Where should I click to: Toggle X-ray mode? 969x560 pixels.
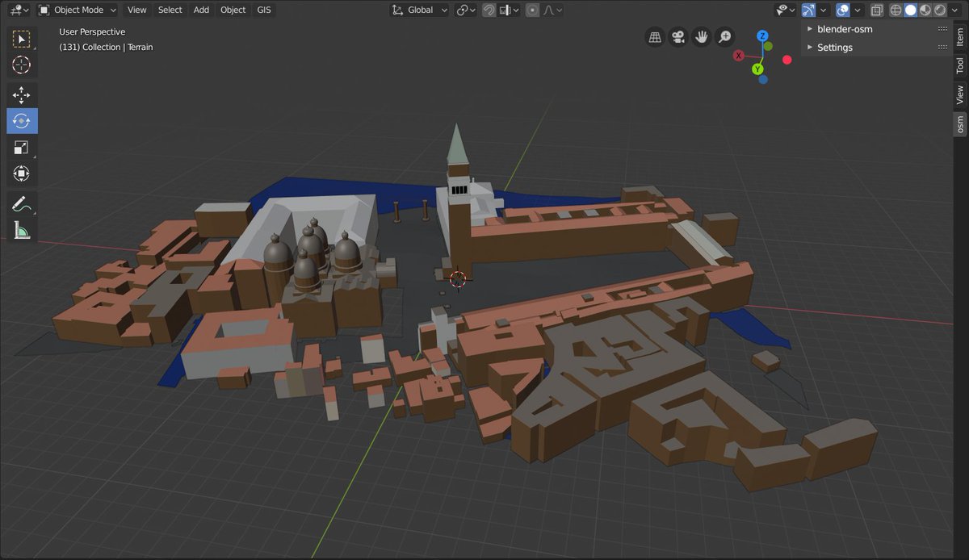coord(877,10)
